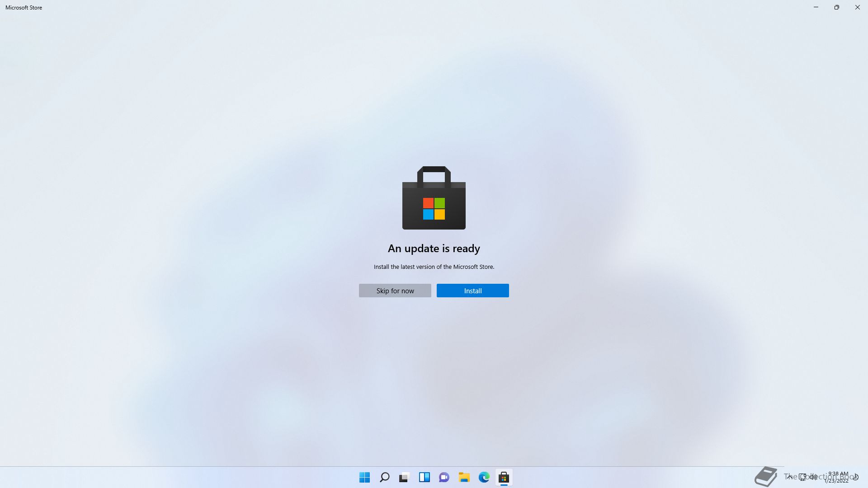Click the Microsoft Store bag logo
The width and height of the screenshot is (868, 488).
[x=434, y=198]
